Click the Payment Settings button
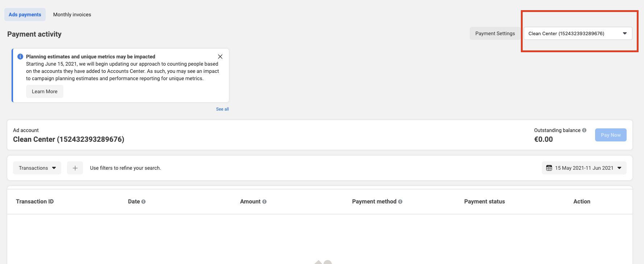The image size is (644, 264). [495, 33]
